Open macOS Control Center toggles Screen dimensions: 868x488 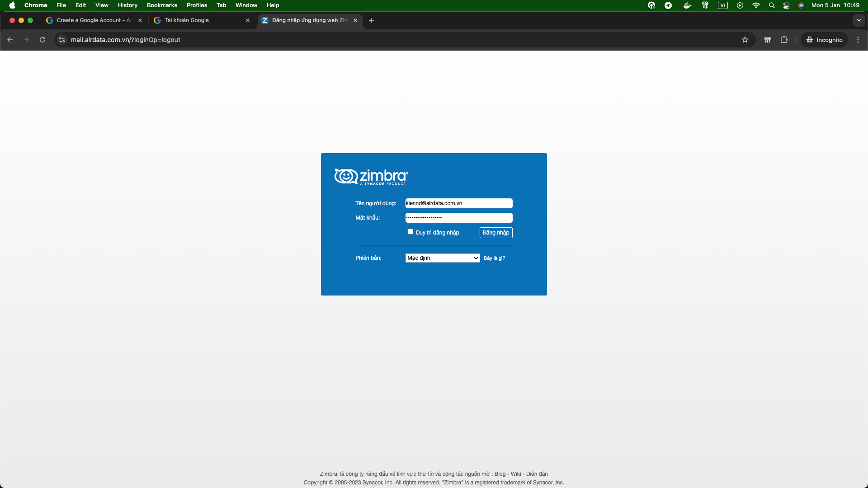[x=787, y=5]
